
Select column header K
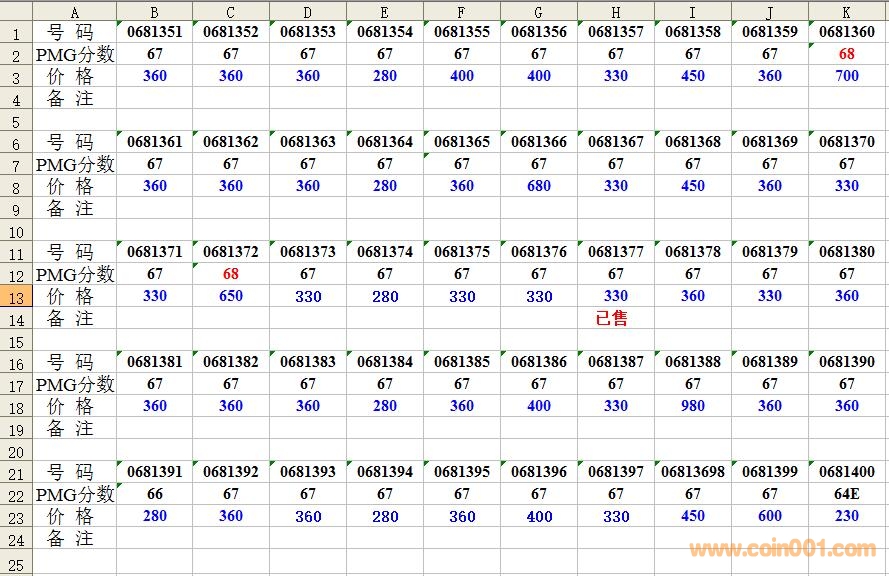tap(847, 11)
